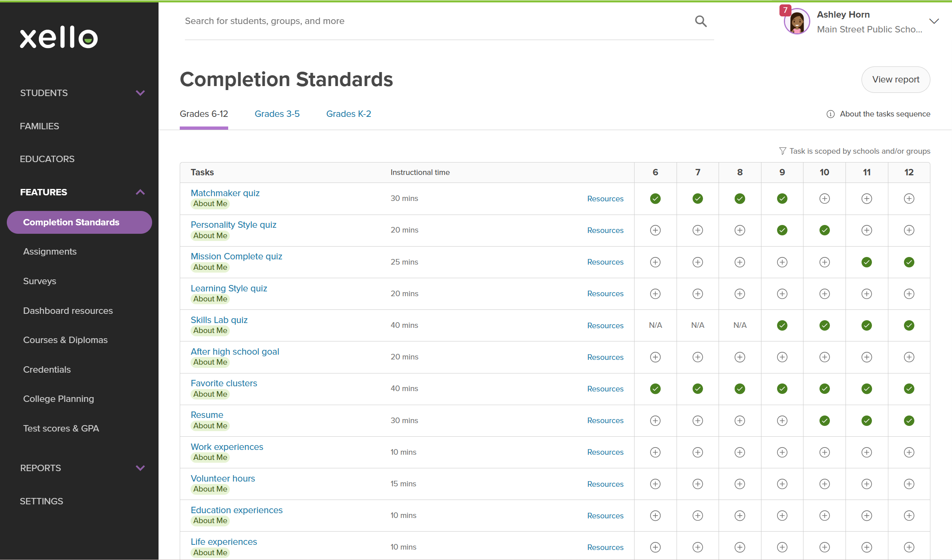
Task: Add Life experiences for grade 9
Action: tap(782, 547)
